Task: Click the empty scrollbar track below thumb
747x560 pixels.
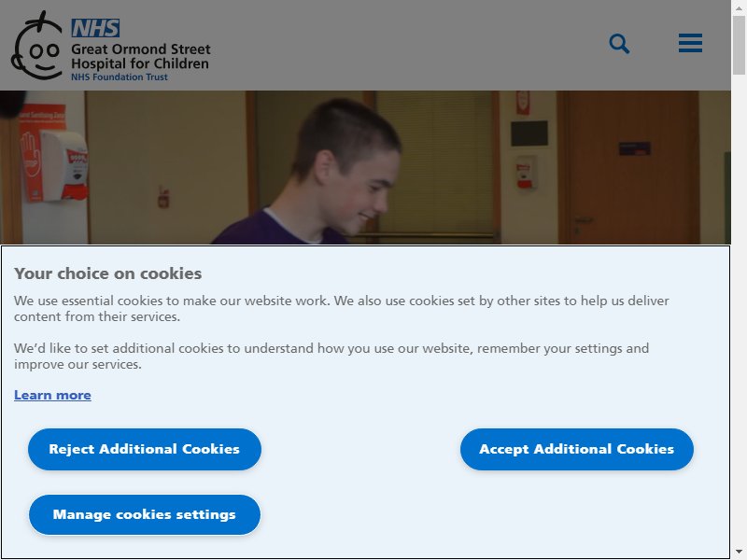Action: coord(739,310)
